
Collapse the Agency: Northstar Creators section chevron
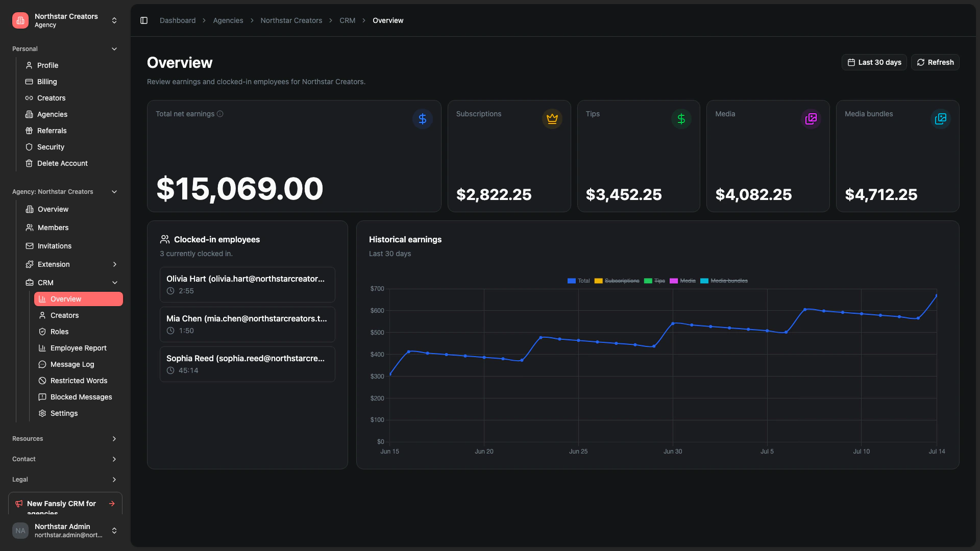pos(114,192)
